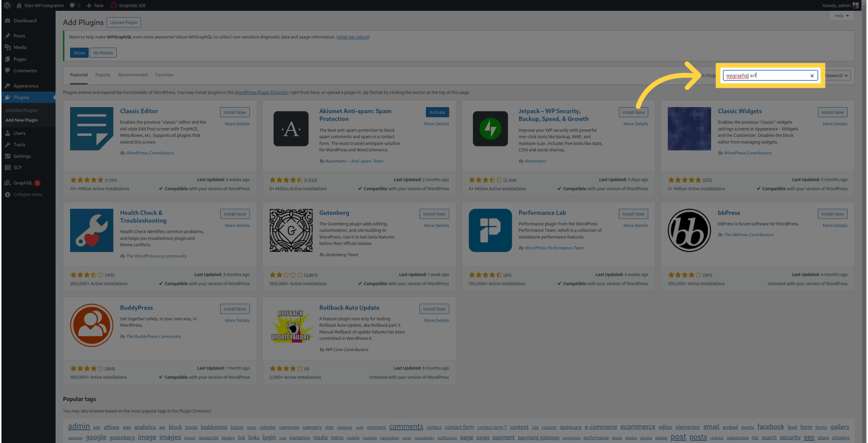868x443 pixels.
Task: Click the Users icon in sidebar
Action: 8,133
